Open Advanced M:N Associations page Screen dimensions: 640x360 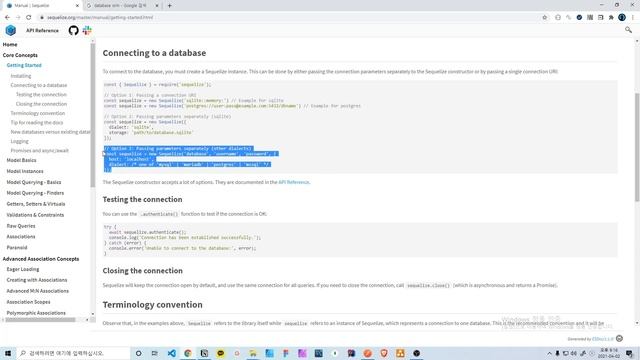point(38,291)
